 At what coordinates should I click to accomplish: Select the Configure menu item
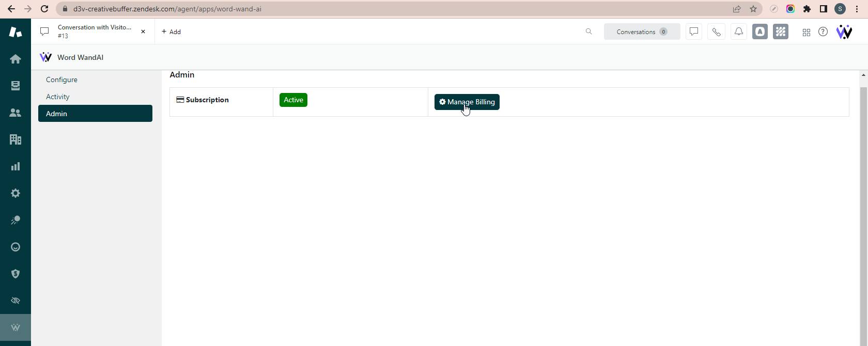pyautogui.click(x=61, y=80)
